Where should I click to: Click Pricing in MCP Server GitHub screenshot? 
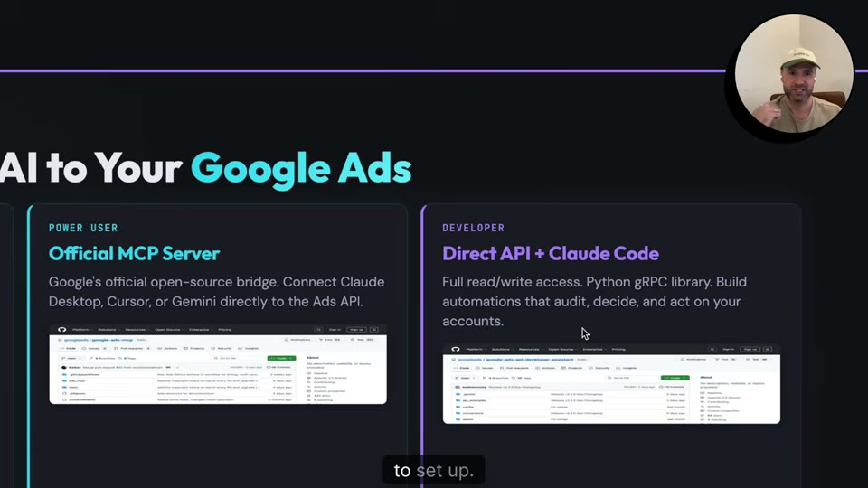click(225, 330)
